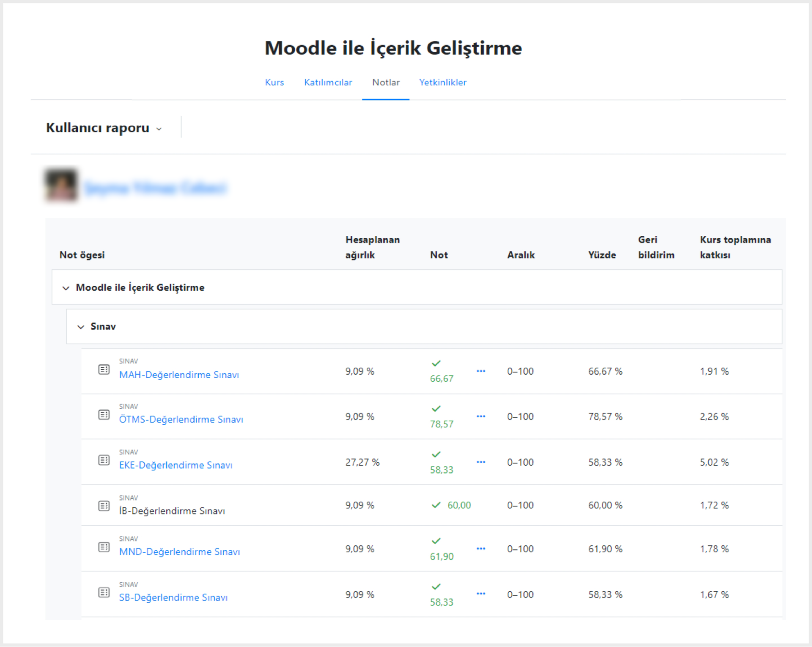The height and width of the screenshot is (647, 812).
Task: Click the 78,57 % percentage cell
Action: point(605,417)
